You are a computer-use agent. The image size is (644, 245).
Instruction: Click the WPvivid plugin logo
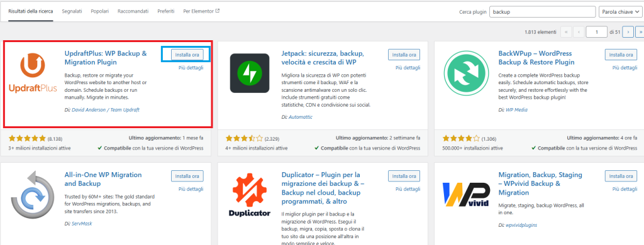pos(466,195)
